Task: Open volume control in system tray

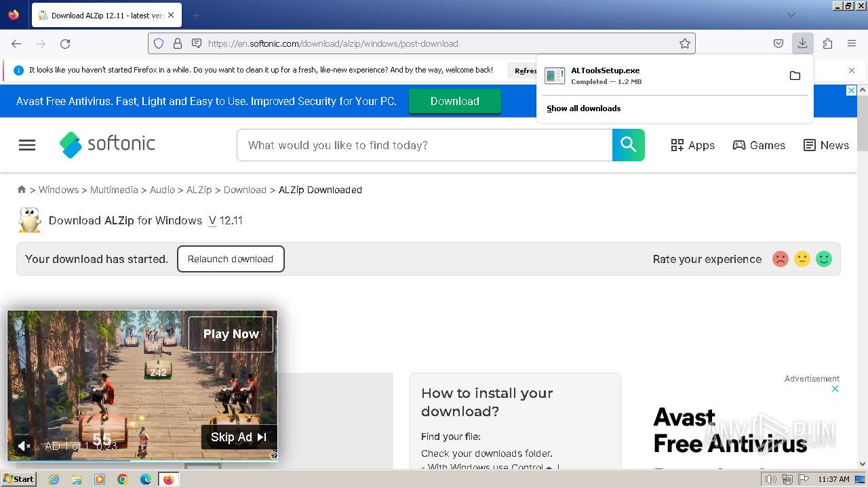Action: 771,479
